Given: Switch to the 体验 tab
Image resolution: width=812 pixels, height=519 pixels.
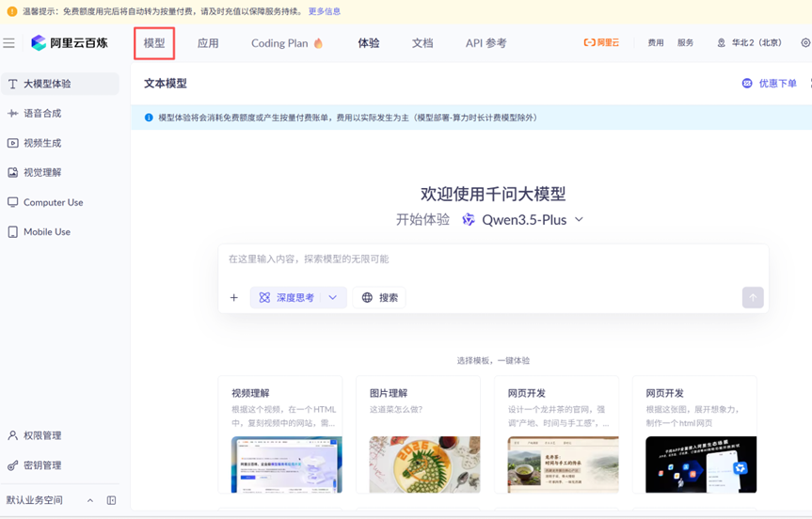Looking at the screenshot, I should coord(368,43).
